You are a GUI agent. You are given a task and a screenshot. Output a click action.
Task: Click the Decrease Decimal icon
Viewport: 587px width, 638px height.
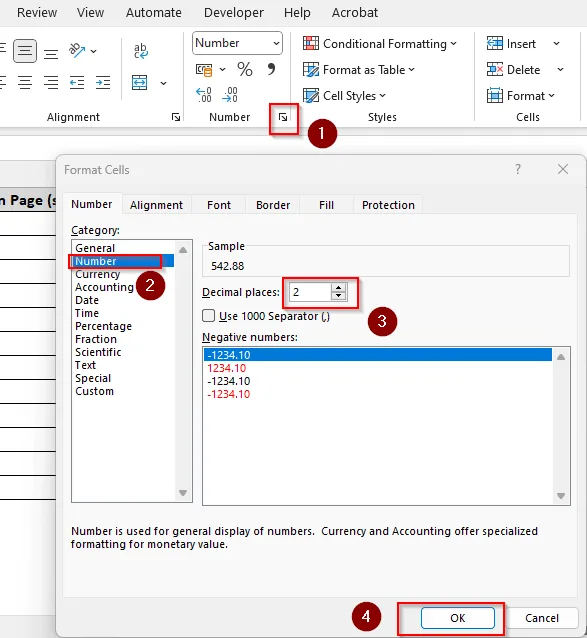tap(230, 95)
